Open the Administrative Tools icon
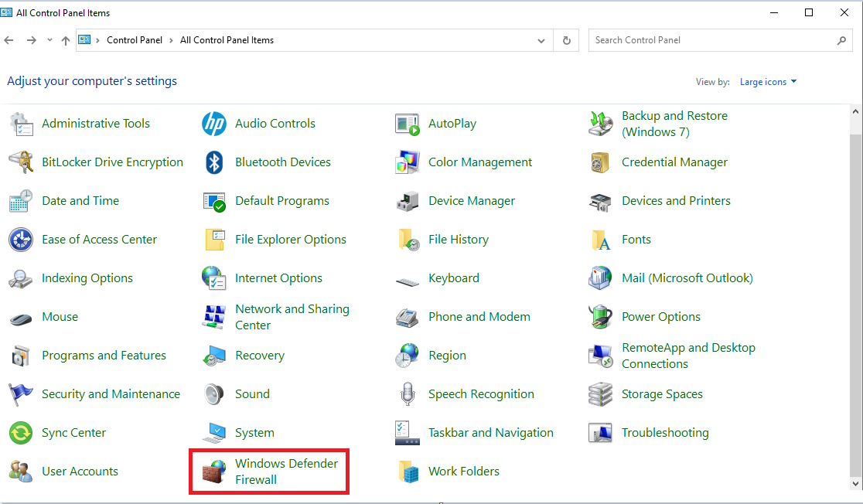This screenshot has height=504, width=863. (x=22, y=124)
